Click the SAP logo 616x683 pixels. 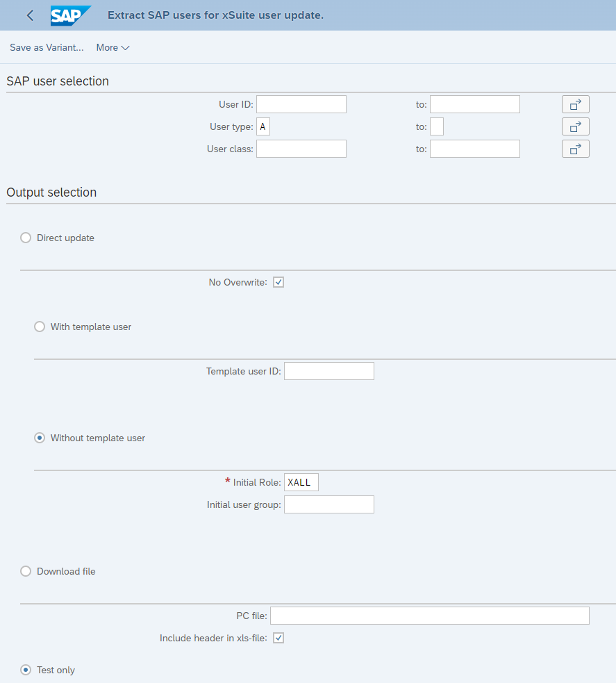71,15
